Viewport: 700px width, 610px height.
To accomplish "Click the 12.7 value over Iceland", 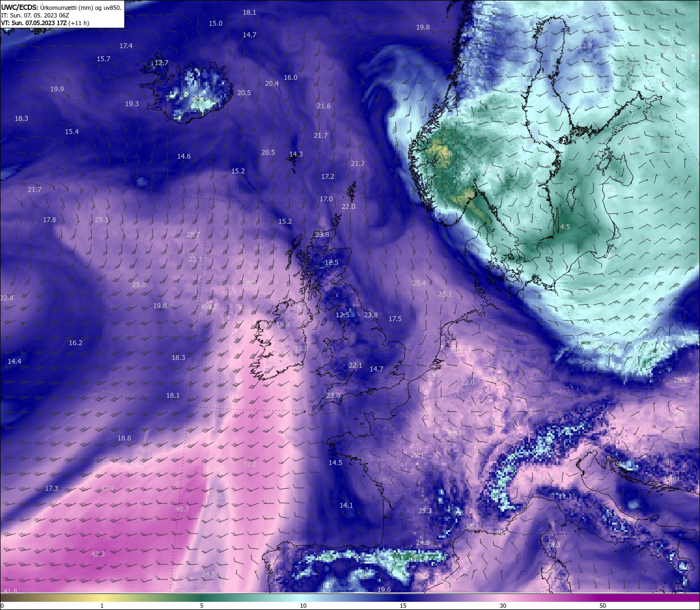I will (x=161, y=63).
